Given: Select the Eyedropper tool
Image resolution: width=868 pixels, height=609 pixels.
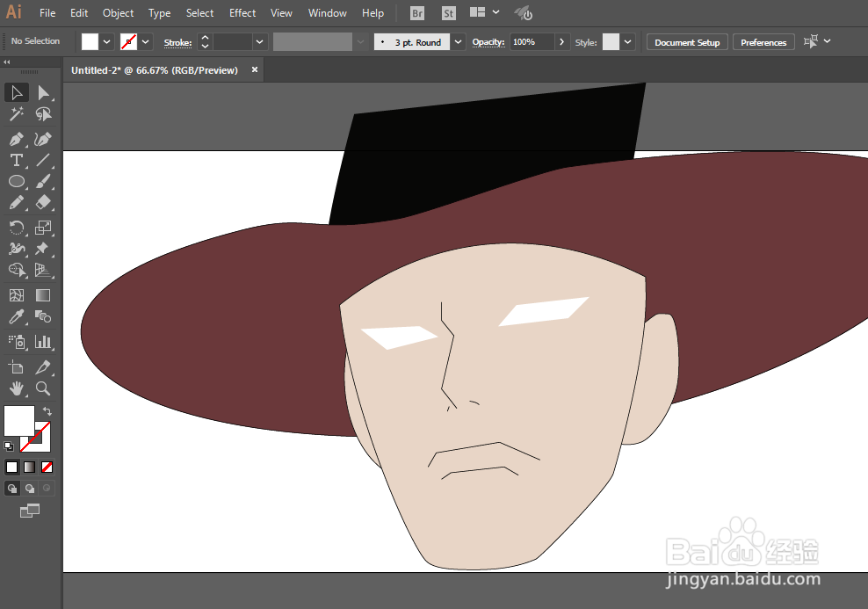Looking at the screenshot, I should [x=17, y=317].
